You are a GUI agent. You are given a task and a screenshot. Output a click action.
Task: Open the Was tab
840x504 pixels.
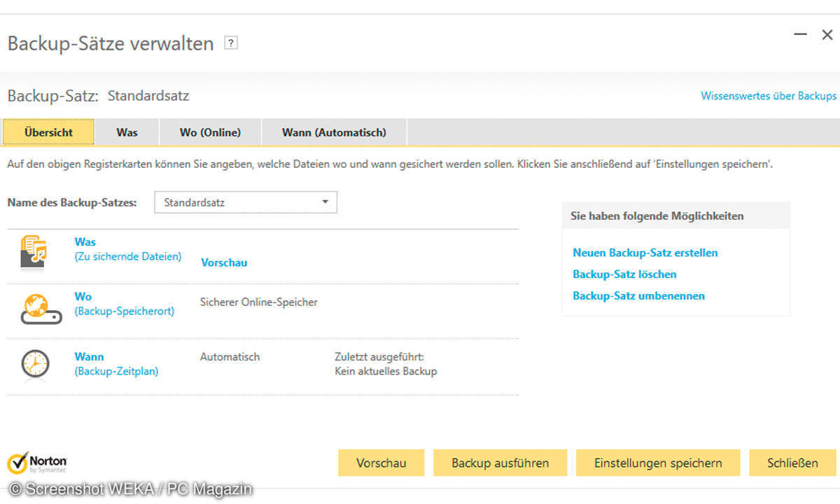point(127,132)
